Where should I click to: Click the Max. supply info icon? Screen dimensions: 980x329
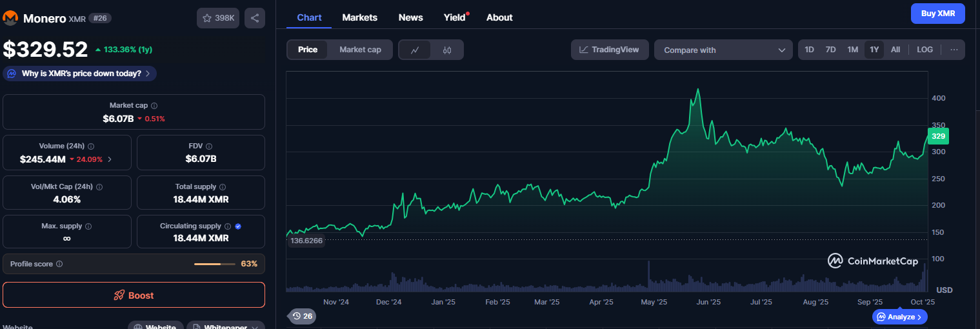click(88, 226)
